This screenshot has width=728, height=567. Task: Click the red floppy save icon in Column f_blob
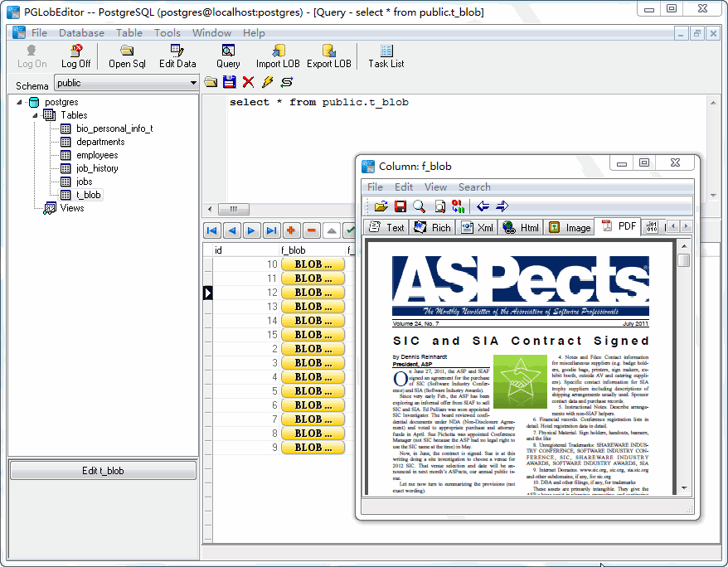(400, 206)
